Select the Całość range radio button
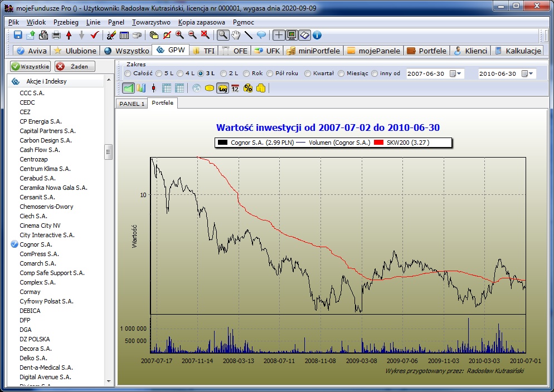This screenshot has width=554, height=392. point(128,73)
